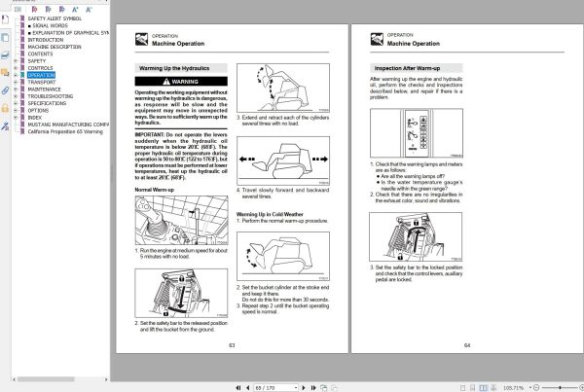584x392 pixels.
Task: Select MUSTANG MANUFACTURING COMPANY bookmark
Action: pyautogui.click(x=68, y=125)
